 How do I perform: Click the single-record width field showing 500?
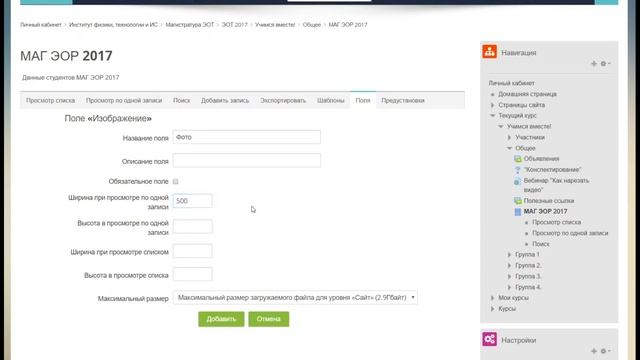pos(193,201)
